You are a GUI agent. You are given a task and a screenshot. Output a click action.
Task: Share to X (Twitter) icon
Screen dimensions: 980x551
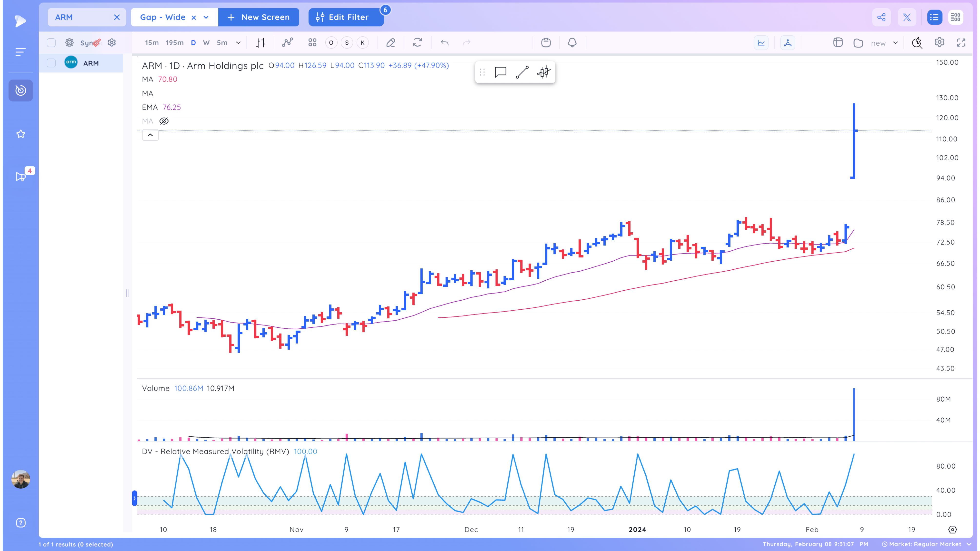[907, 17]
